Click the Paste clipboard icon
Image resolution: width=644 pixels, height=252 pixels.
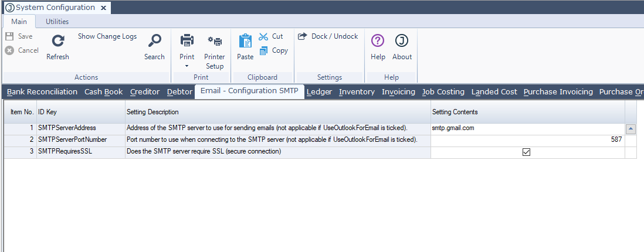pyautogui.click(x=245, y=41)
